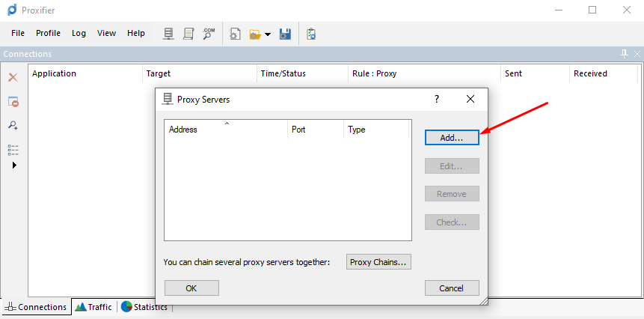Click the Sent column header
The image size is (644, 319).
pyautogui.click(x=535, y=73)
